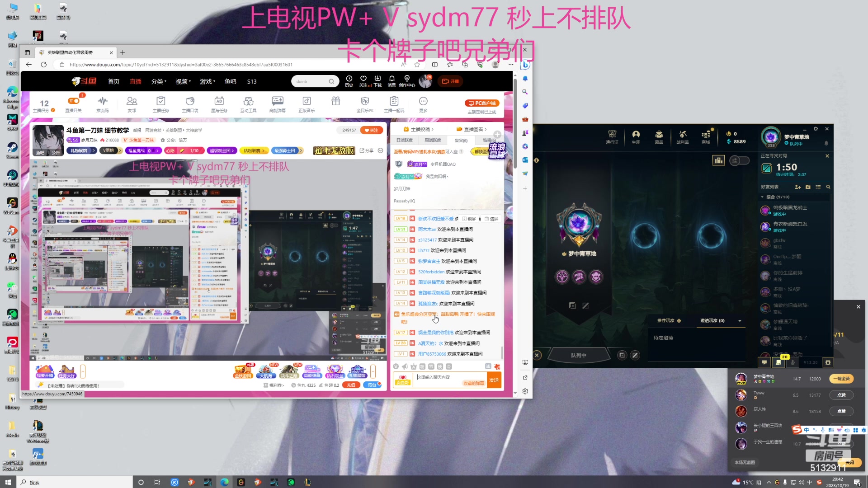
Task: Toggle the offline friends switch in the LoL client
Action: point(740,160)
